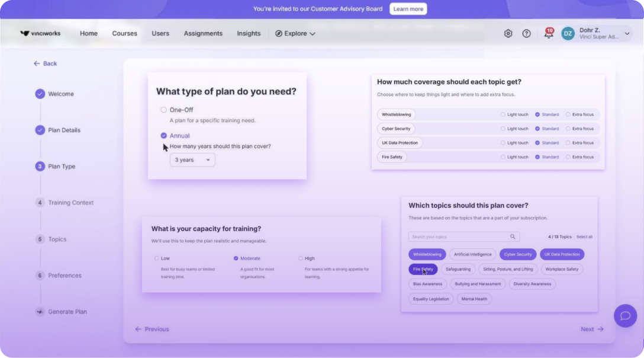Navigate to Users
This screenshot has width=644, height=358.
click(160, 34)
